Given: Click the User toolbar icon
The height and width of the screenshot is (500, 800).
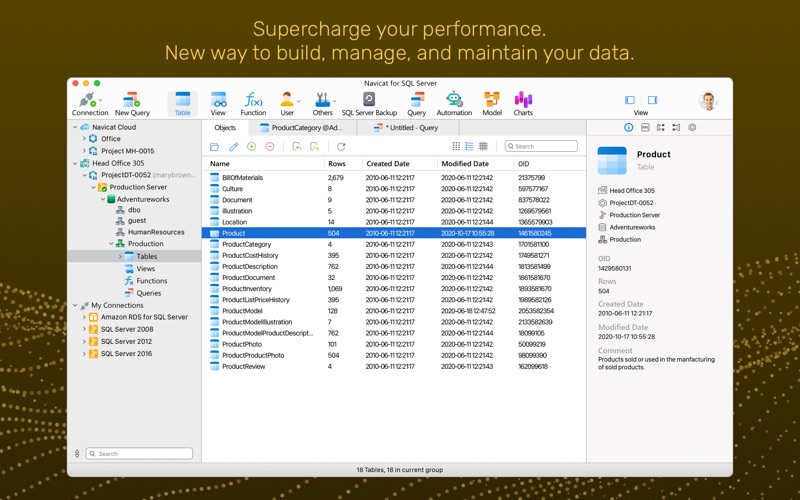Looking at the screenshot, I should [287, 104].
